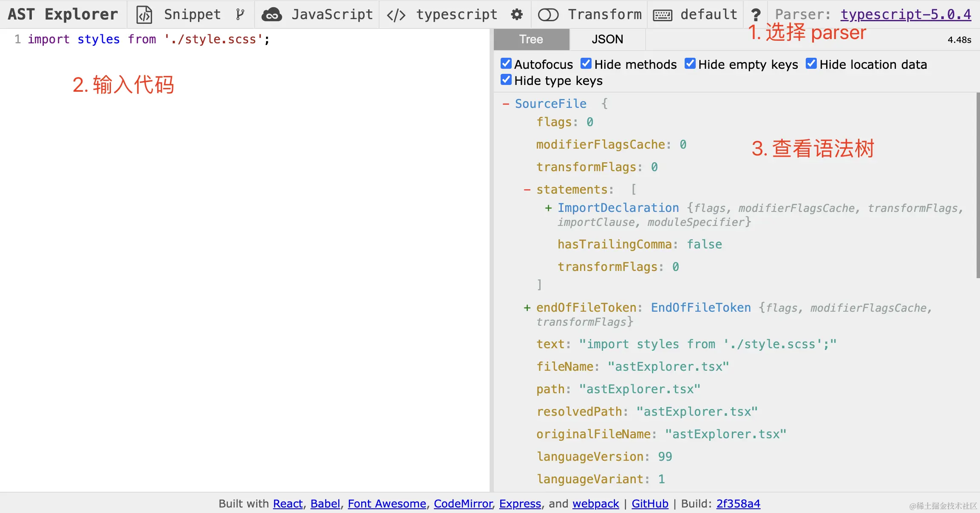Image resolution: width=980 pixels, height=513 pixels.
Task: Select the languageVersion: 99 row
Action: 604,457
